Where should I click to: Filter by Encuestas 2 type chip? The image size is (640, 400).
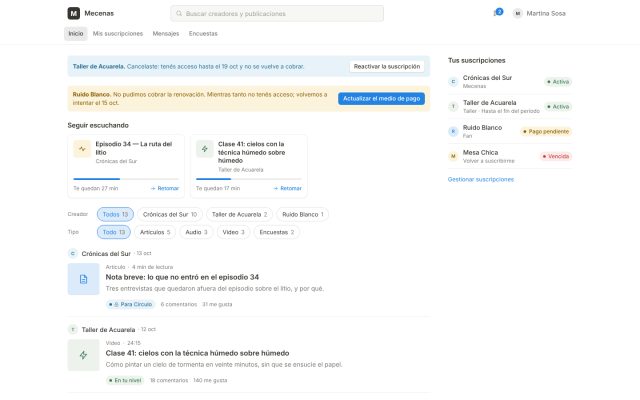click(277, 232)
